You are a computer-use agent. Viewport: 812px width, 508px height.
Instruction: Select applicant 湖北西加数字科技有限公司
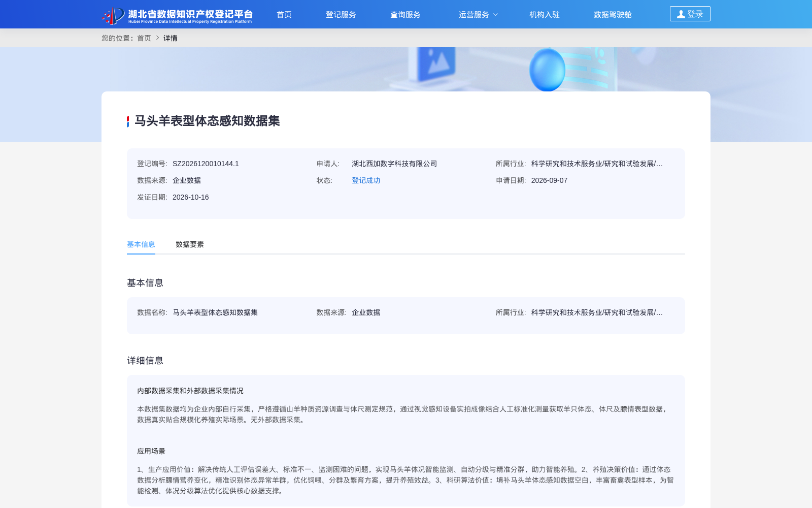(394, 164)
